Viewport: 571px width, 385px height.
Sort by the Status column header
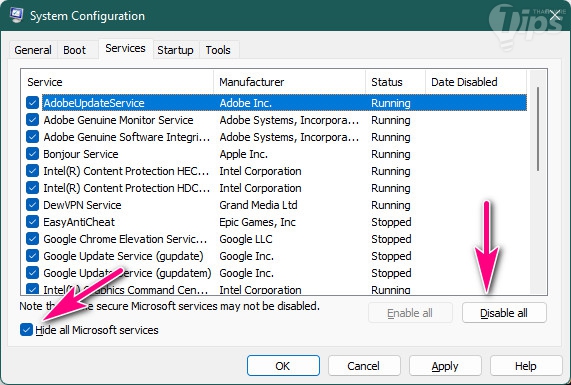click(x=395, y=82)
